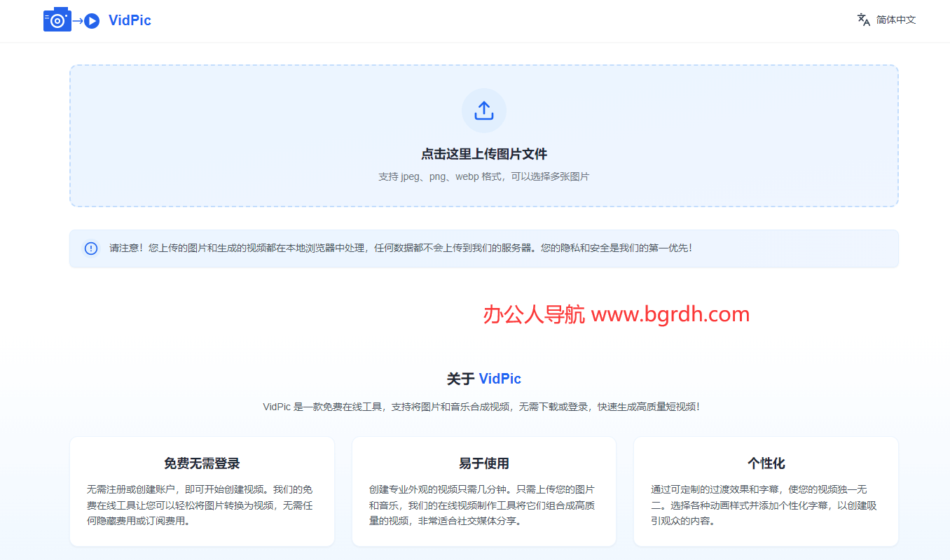This screenshot has height=560, width=950.
Task: Select the 易于使用 card title
Action: click(483, 463)
